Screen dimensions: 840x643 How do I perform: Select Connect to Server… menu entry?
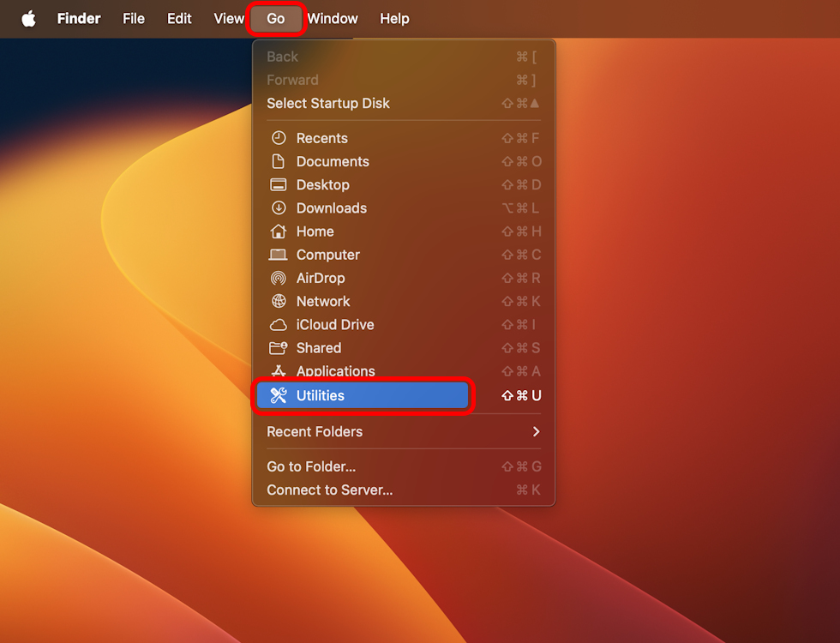[x=329, y=490]
